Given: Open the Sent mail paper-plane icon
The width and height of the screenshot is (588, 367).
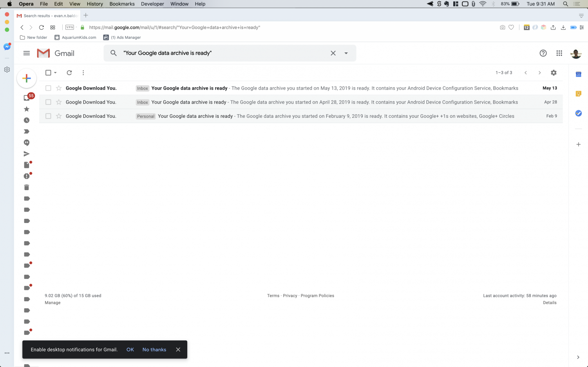Looking at the screenshot, I should [27, 154].
